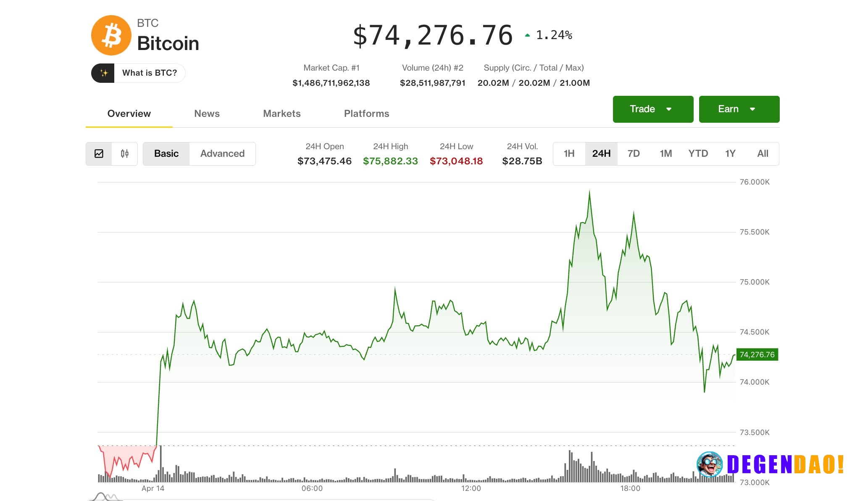Click the green up-arrow next to 1.24%
The width and height of the screenshot is (868, 501).
pos(527,34)
